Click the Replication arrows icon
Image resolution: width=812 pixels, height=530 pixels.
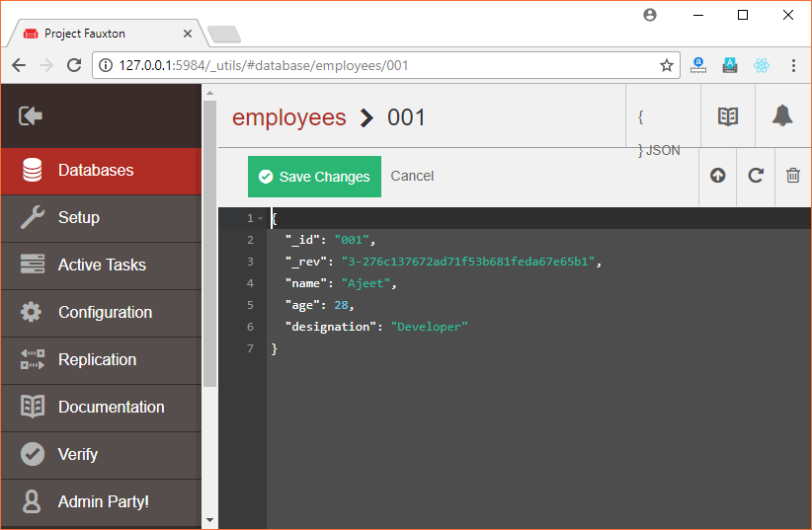pos(33,359)
